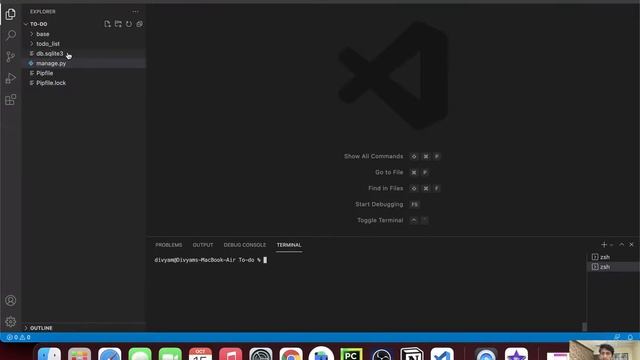
Task: Open the Extensions view
Action: click(11, 100)
